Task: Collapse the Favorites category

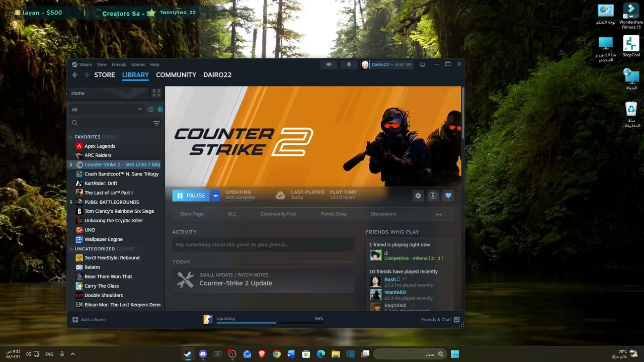Action: pos(71,137)
